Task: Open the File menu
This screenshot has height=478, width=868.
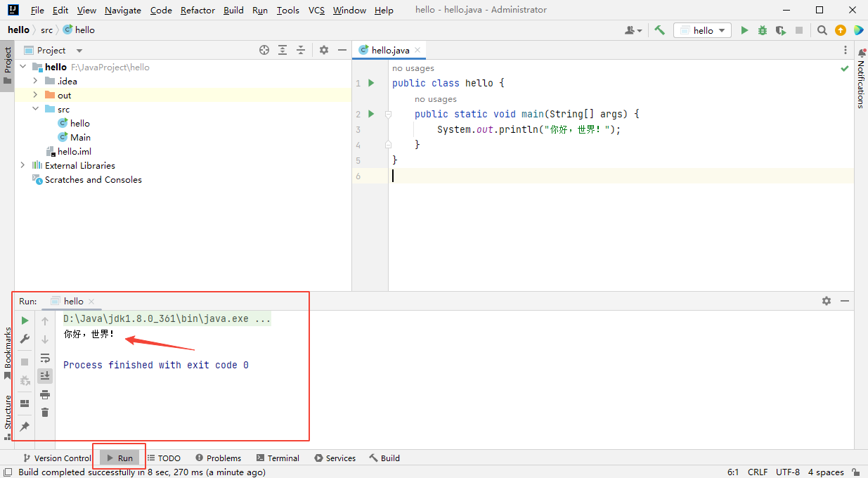Action: click(x=37, y=10)
